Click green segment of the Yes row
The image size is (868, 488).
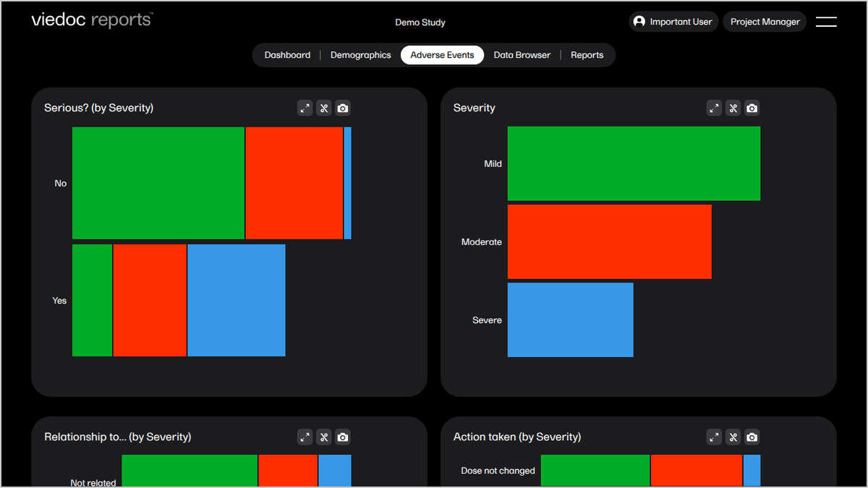click(x=93, y=300)
